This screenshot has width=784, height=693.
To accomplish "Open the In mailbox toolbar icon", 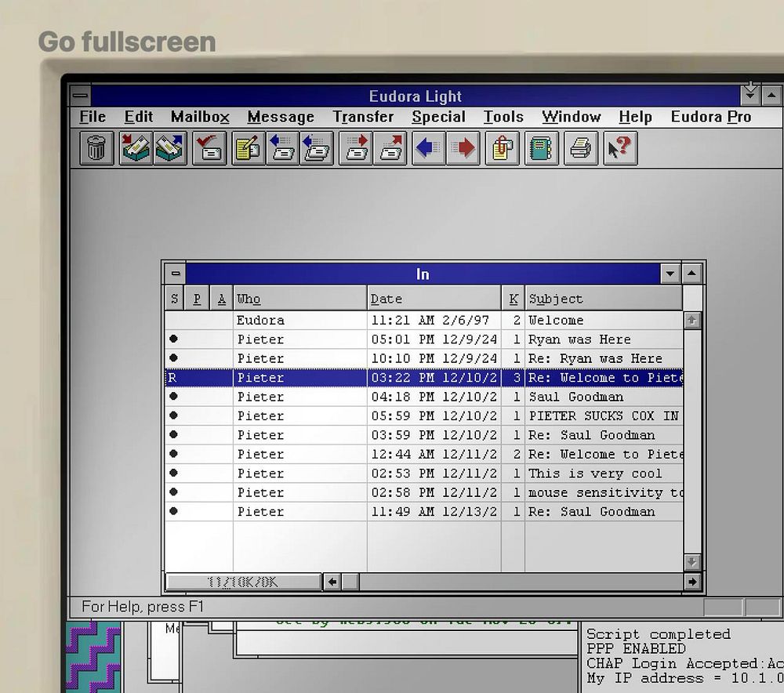I will pos(136,148).
